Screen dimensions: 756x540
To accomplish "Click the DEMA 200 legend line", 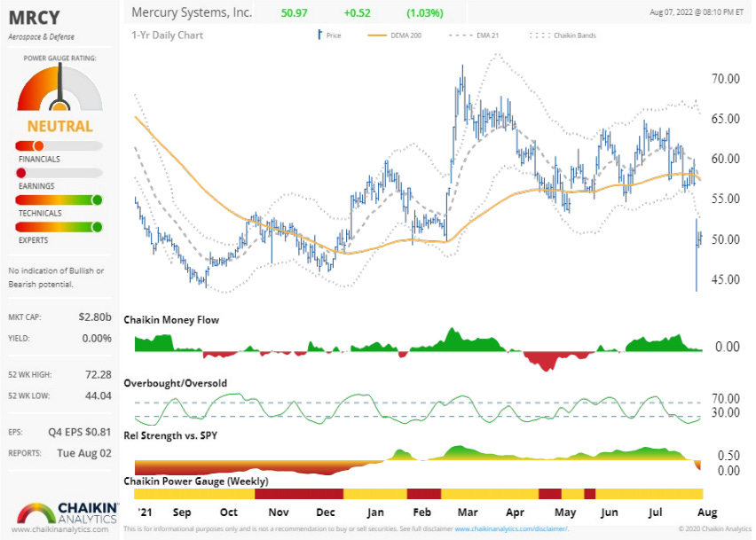I will point(377,35).
